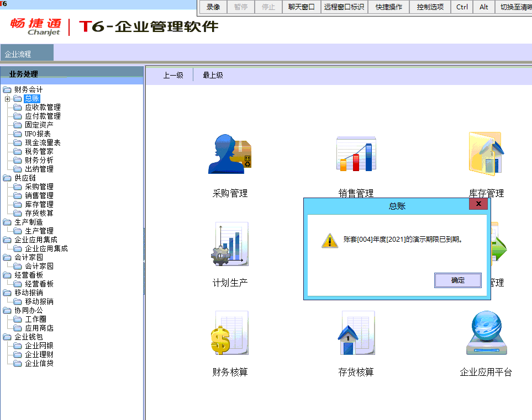532x420 pixels.
Task: Open the 企业应用平台 globe icon
Action: 486,333
